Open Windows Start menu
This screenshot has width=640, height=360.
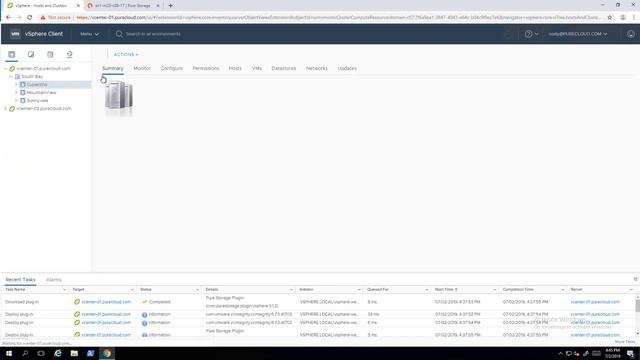click(x=9, y=353)
